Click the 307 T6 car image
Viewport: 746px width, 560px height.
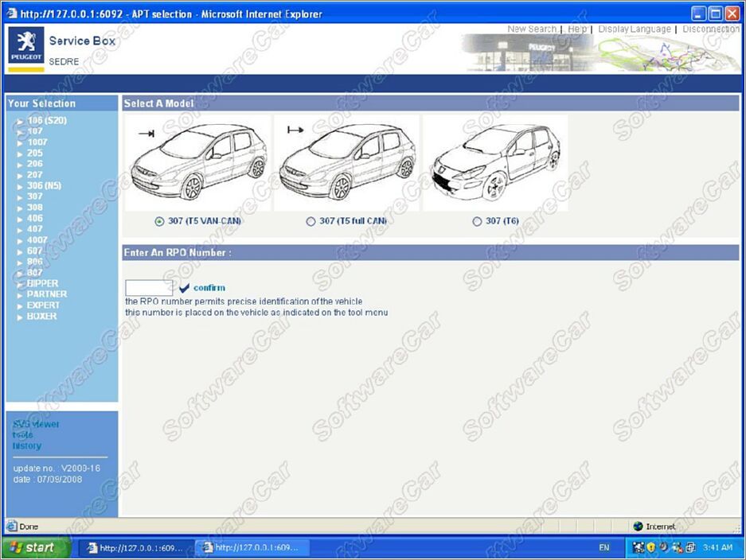494,162
